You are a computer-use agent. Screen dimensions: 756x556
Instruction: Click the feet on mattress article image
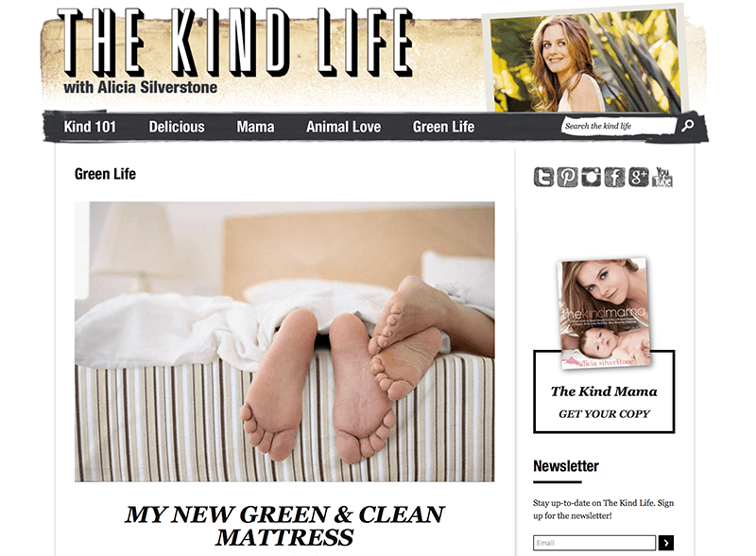pyautogui.click(x=284, y=341)
